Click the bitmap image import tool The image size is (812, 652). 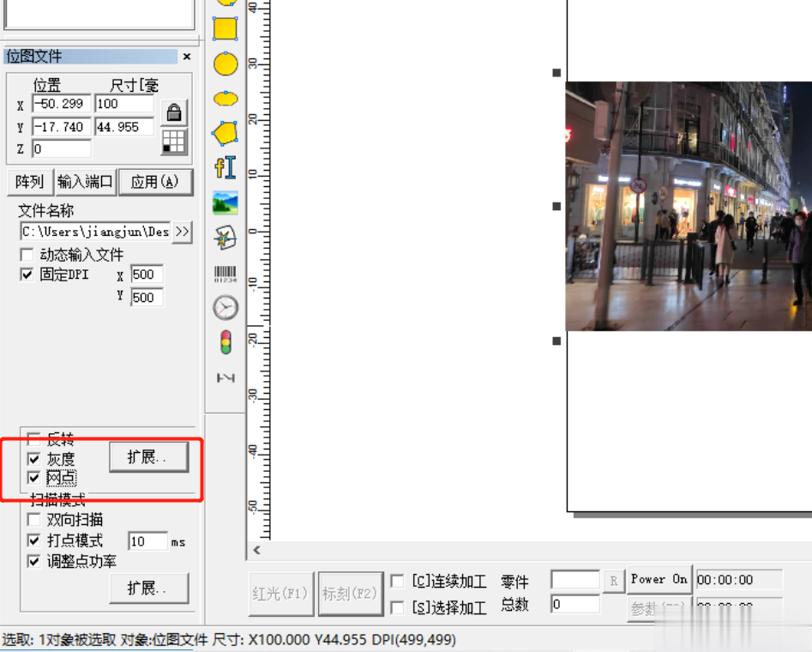pyautogui.click(x=225, y=202)
